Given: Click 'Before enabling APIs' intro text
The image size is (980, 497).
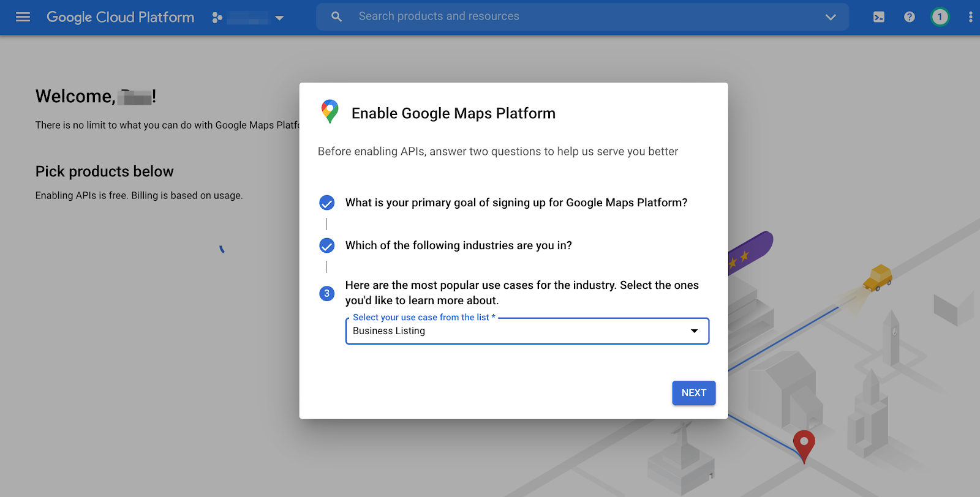Looking at the screenshot, I should click(498, 151).
